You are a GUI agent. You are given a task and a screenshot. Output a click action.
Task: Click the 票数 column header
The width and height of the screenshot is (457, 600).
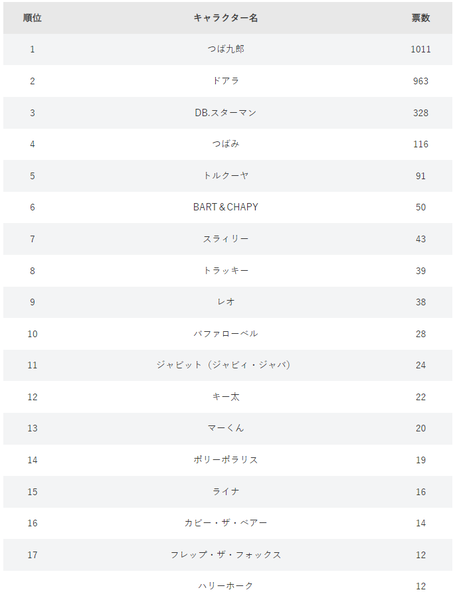(x=421, y=18)
